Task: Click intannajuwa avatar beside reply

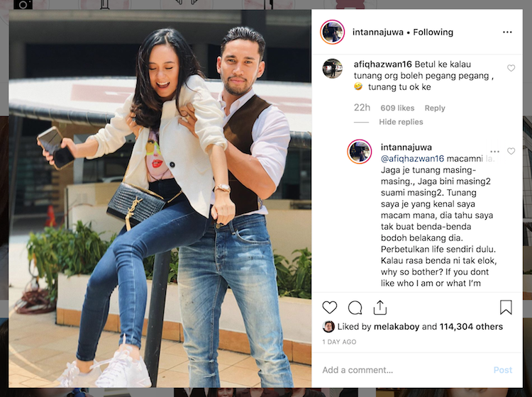Action: [360, 151]
